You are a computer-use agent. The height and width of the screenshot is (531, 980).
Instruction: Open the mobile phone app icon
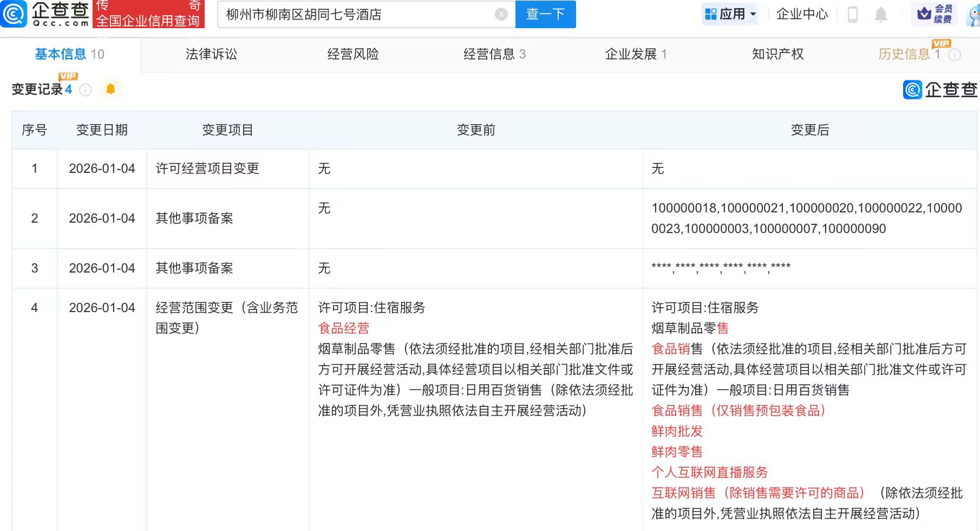coord(852,15)
